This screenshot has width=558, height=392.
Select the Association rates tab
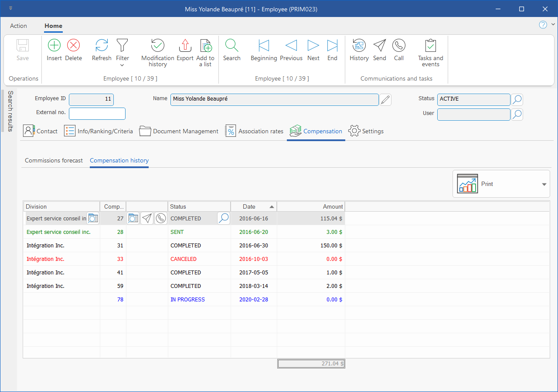(x=254, y=131)
